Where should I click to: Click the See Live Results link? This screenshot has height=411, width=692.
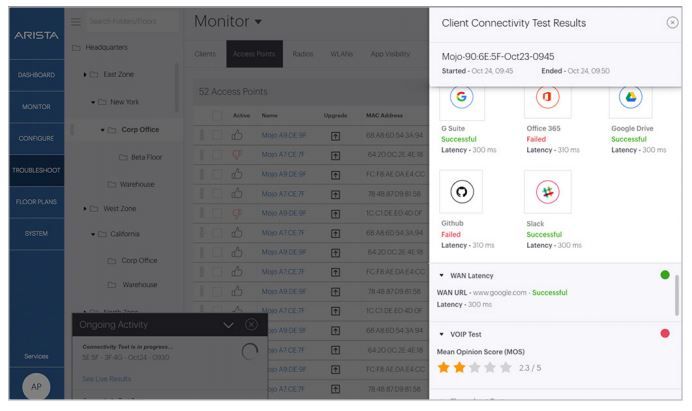(107, 379)
